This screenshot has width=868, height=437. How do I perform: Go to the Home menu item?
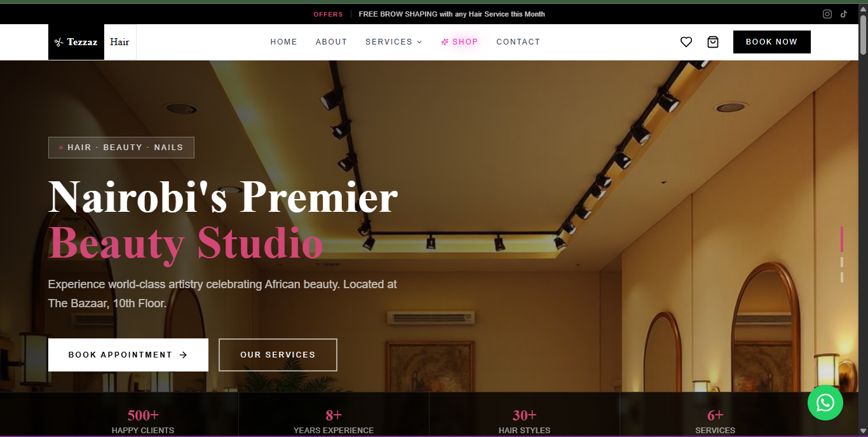click(284, 42)
